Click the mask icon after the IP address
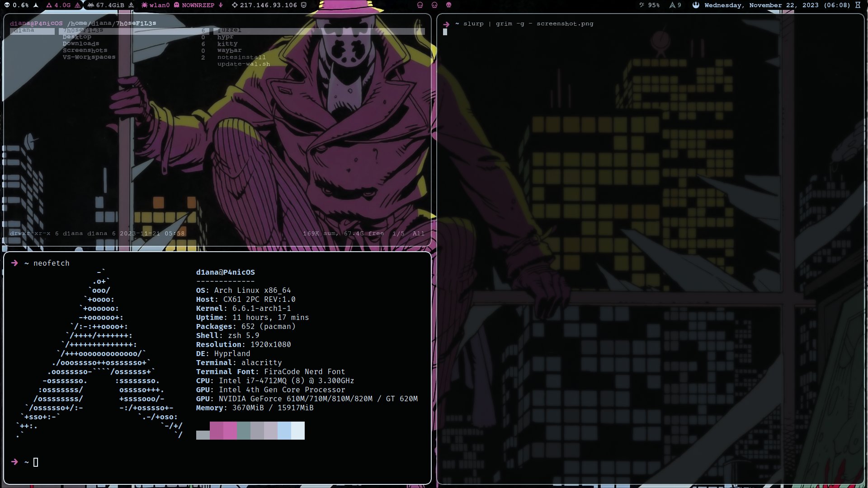The height and width of the screenshot is (488, 868). pos(303,5)
